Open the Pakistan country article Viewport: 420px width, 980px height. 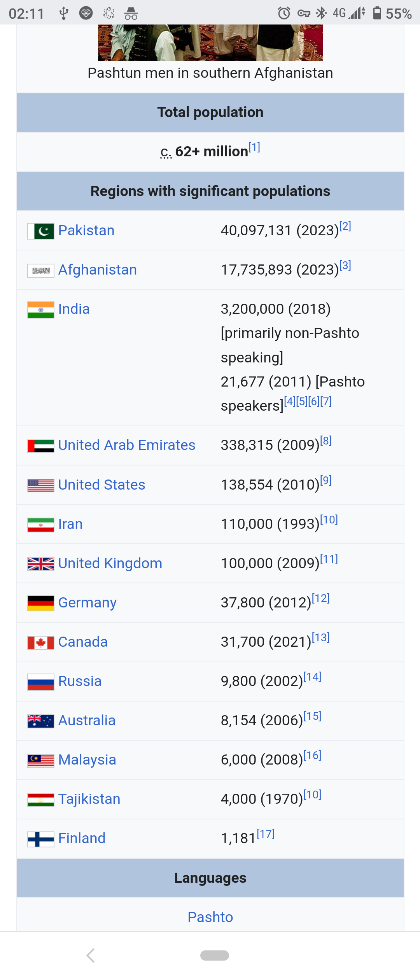pos(86,230)
